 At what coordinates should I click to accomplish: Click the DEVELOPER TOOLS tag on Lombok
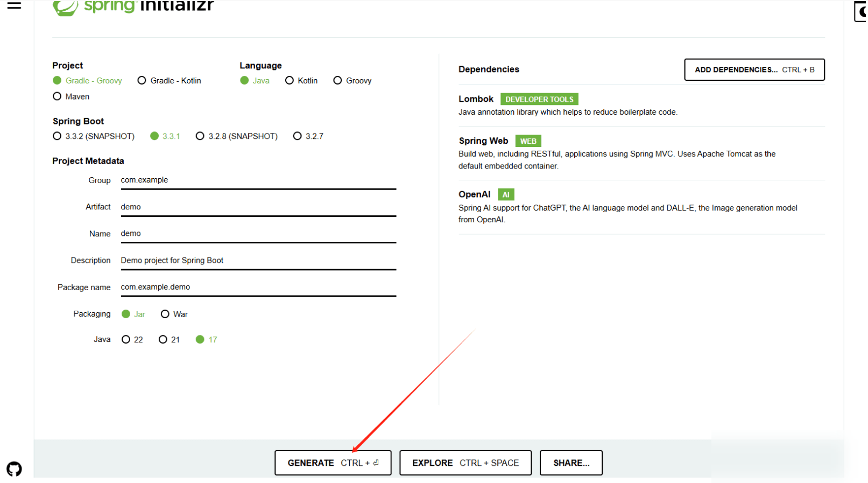539,99
